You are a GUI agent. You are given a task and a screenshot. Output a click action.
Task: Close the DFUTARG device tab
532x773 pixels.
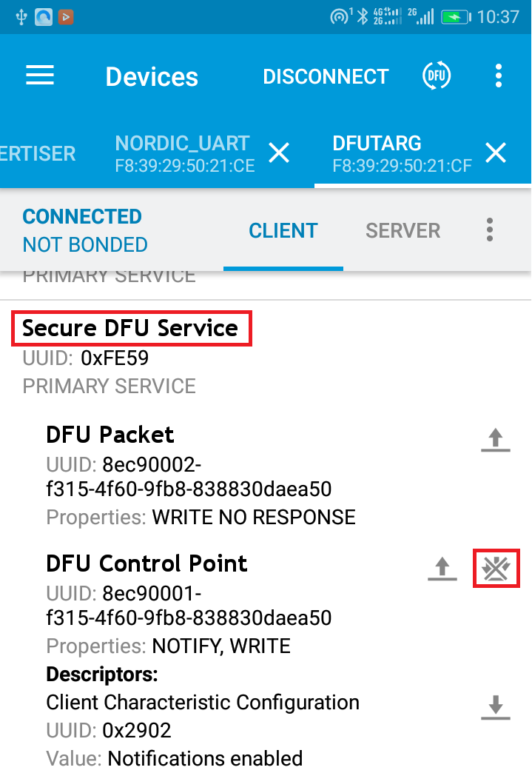pos(495,153)
